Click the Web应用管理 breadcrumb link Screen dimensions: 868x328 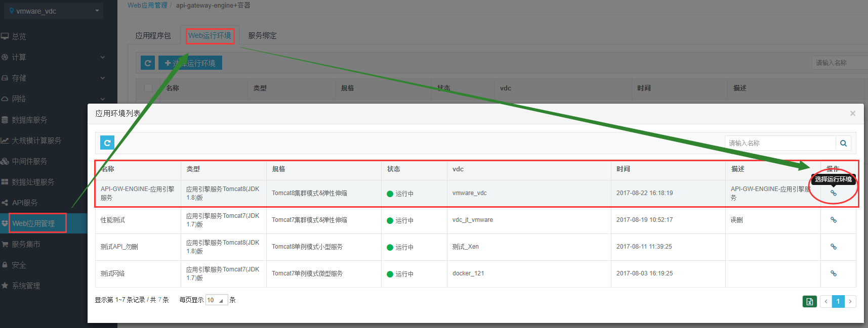point(147,5)
